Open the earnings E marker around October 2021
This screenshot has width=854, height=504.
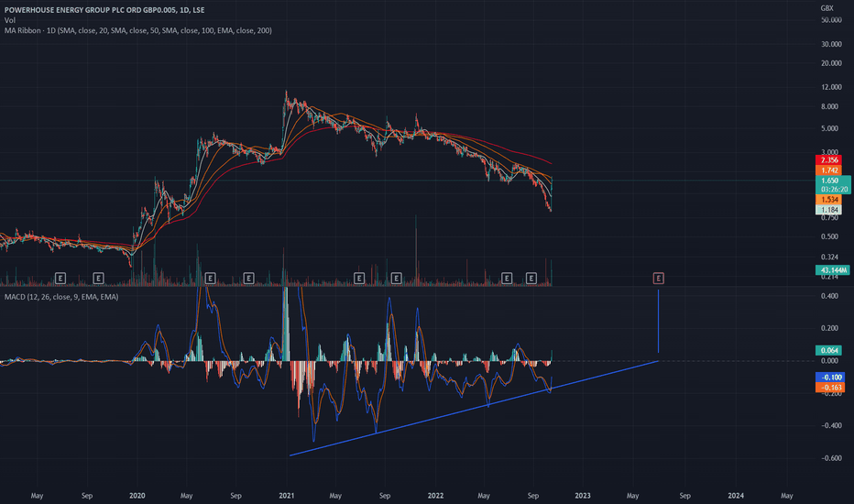tap(396, 279)
